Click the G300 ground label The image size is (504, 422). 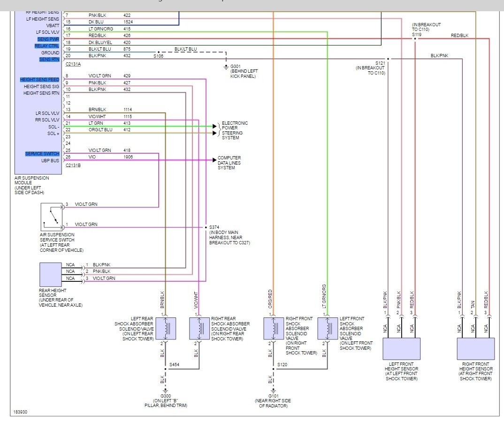[166, 396]
